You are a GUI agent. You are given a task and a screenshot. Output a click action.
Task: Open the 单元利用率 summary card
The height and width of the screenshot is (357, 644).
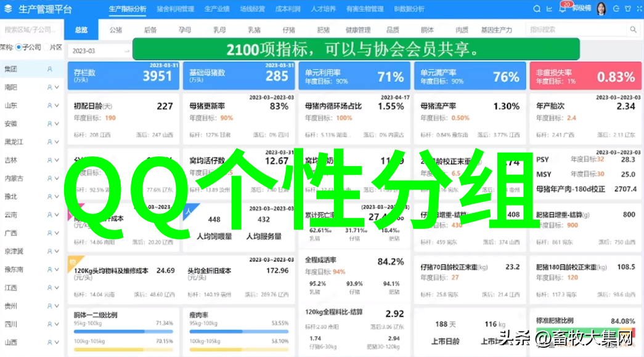(x=354, y=76)
